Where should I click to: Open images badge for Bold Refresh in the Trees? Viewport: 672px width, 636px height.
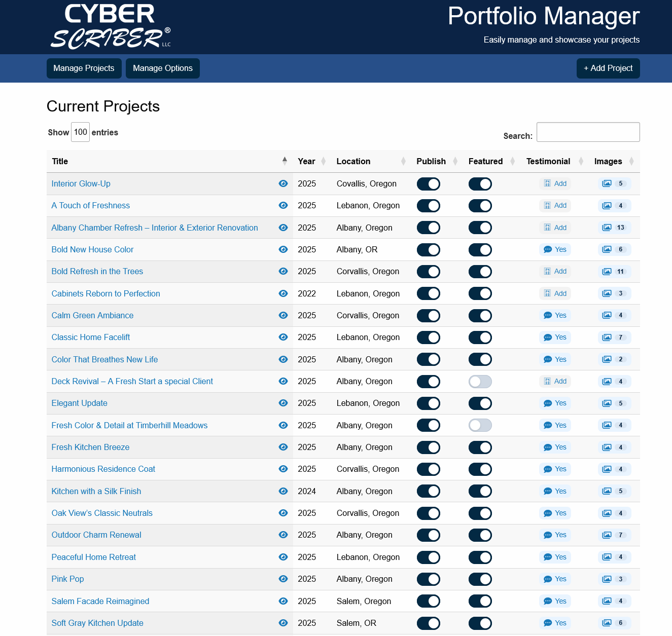pos(614,271)
